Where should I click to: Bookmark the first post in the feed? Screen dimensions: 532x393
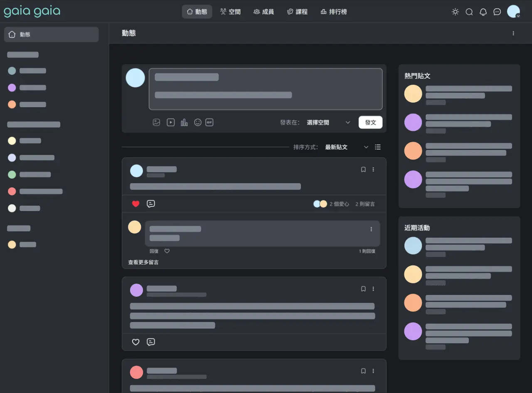[363, 169]
